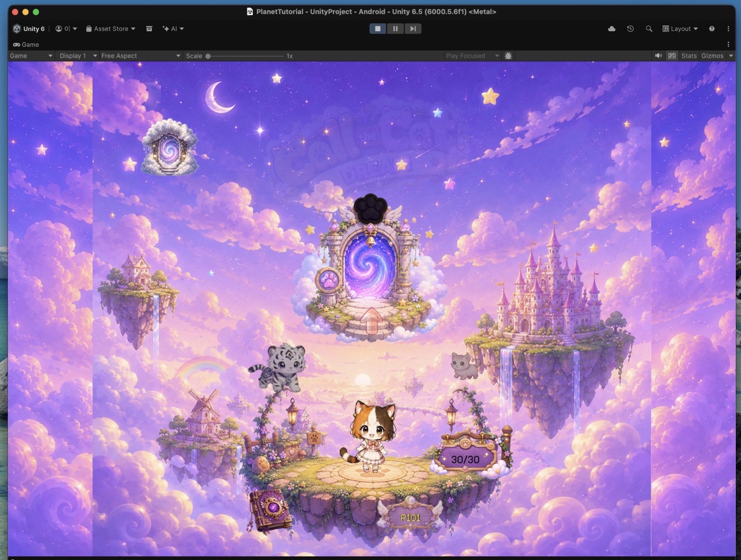Open the main toolbar three-dot menu
This screenshot has width=741, height=560.
point(728,28)
